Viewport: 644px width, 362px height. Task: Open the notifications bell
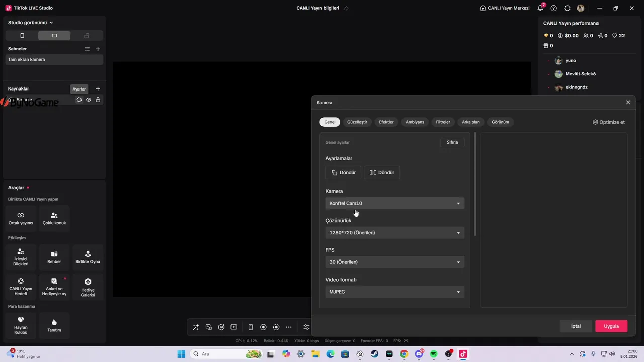pyautogui.click(x=541, y=8)
